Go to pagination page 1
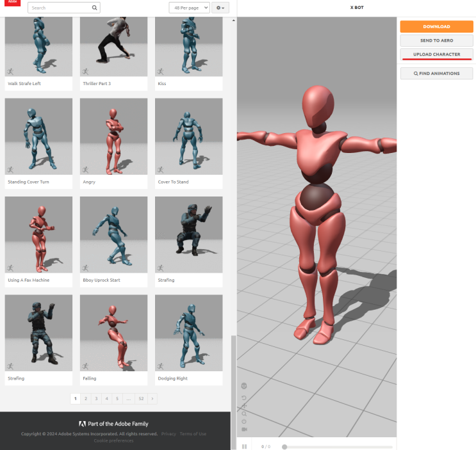 pos(76,398)
